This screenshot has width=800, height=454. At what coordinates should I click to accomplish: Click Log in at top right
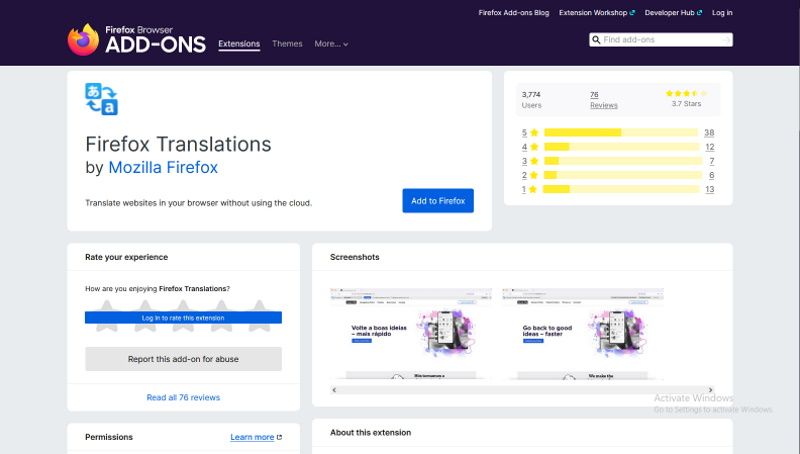(722, 13)
